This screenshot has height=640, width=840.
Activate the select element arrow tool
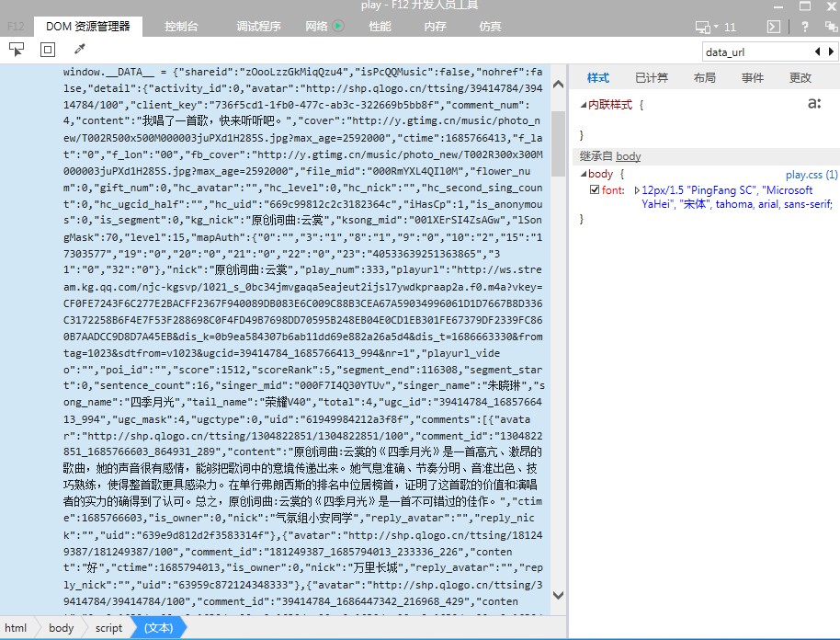point(17,49)
